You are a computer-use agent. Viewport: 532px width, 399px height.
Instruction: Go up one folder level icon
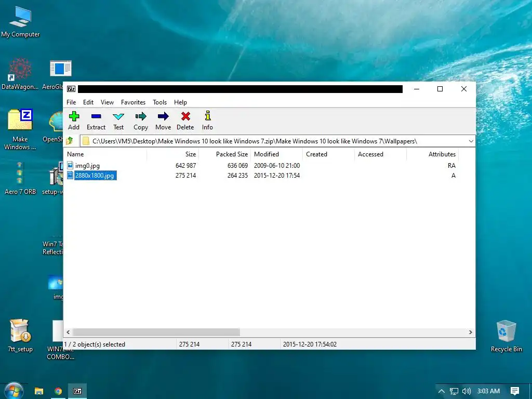coord(70,141)
